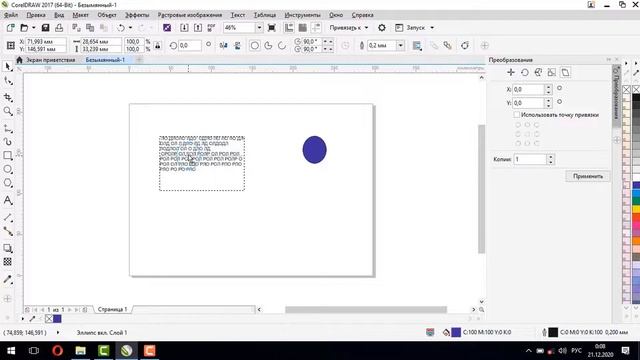Click the Export icon
This screenshot has height=360, width=640.
(x=198, y=28)
